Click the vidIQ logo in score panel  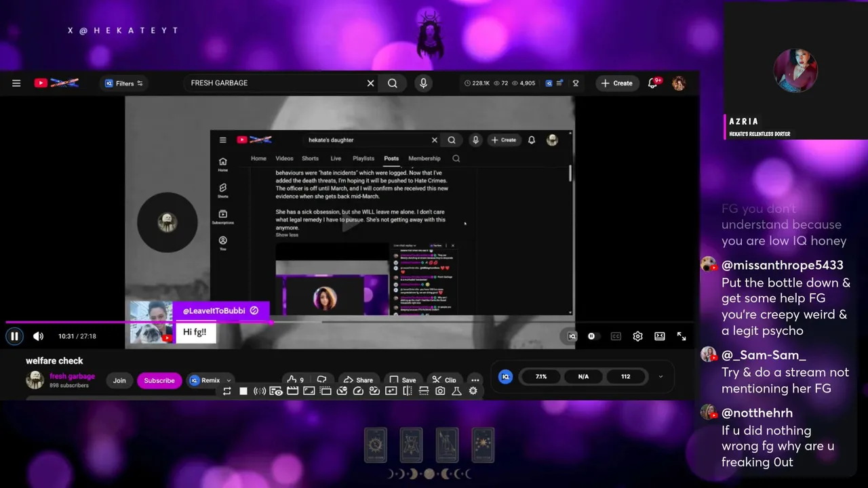(505, 376)
